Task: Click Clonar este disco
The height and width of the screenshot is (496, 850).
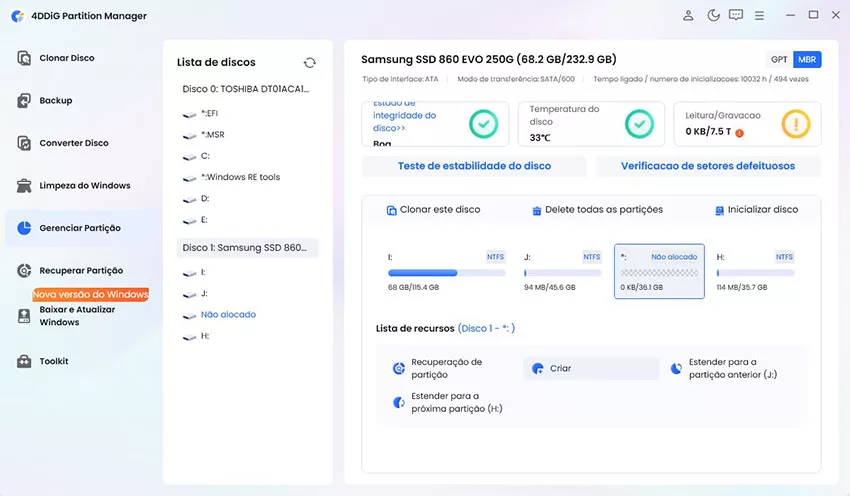Action: coord(433,210)
